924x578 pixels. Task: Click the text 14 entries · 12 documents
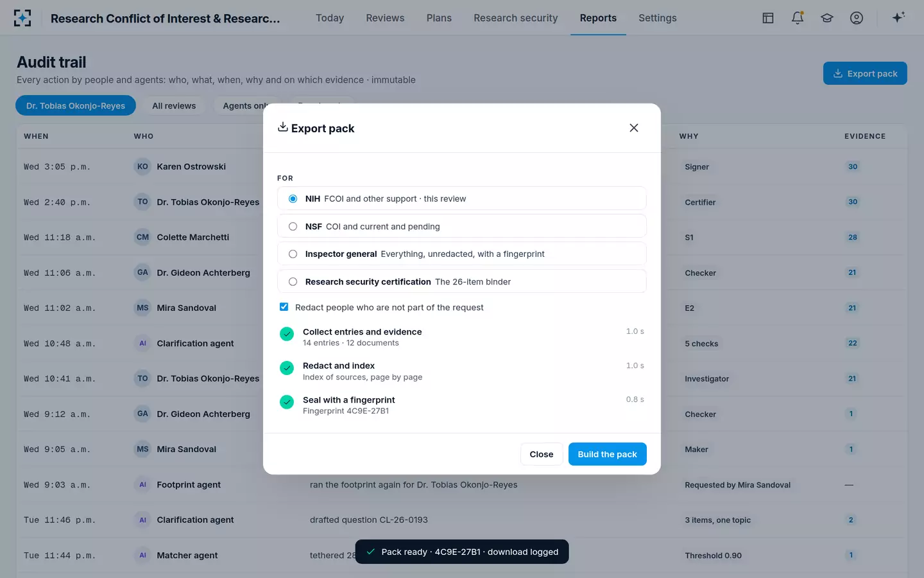pos(351,343)
